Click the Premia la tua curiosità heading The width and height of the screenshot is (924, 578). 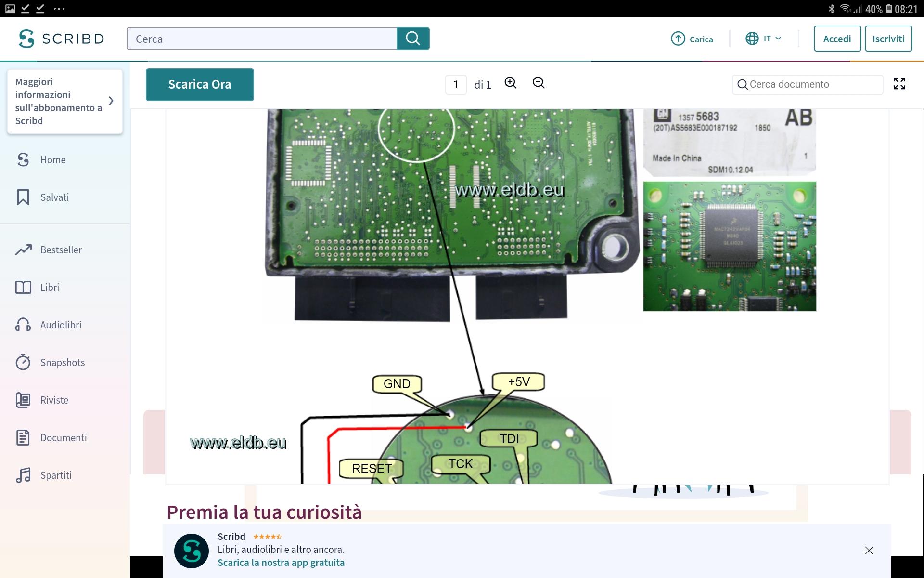click(264, 512)
